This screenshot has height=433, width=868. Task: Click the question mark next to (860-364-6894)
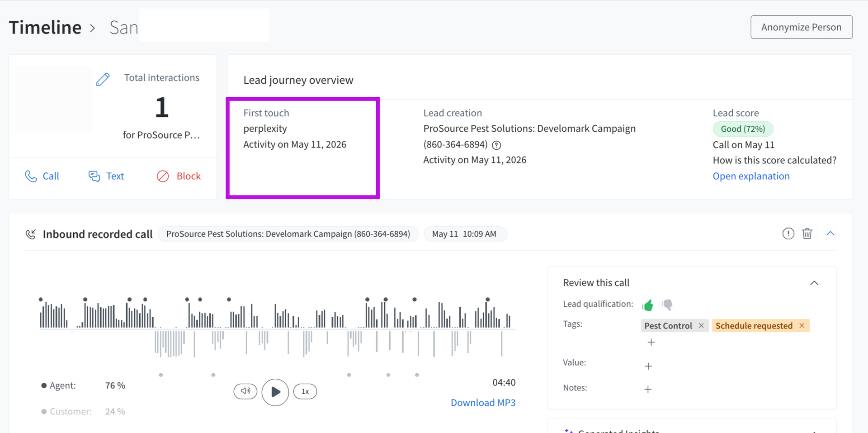(x=496, y=145)
